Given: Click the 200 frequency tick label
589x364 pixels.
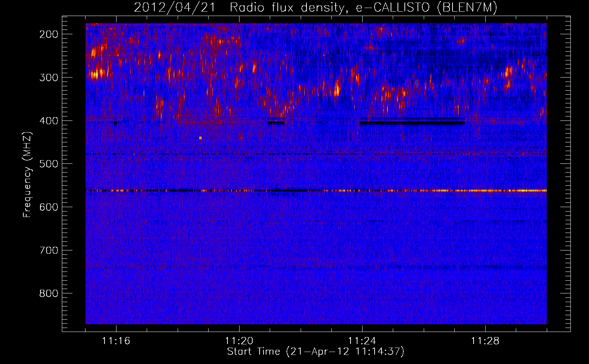Looking at the screenshot, I should coord(49,34).
